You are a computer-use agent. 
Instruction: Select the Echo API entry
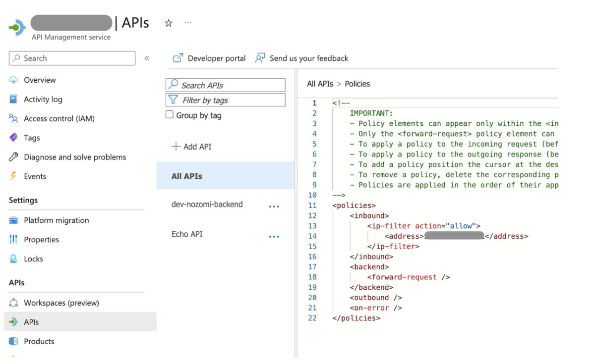pos(187,234)
